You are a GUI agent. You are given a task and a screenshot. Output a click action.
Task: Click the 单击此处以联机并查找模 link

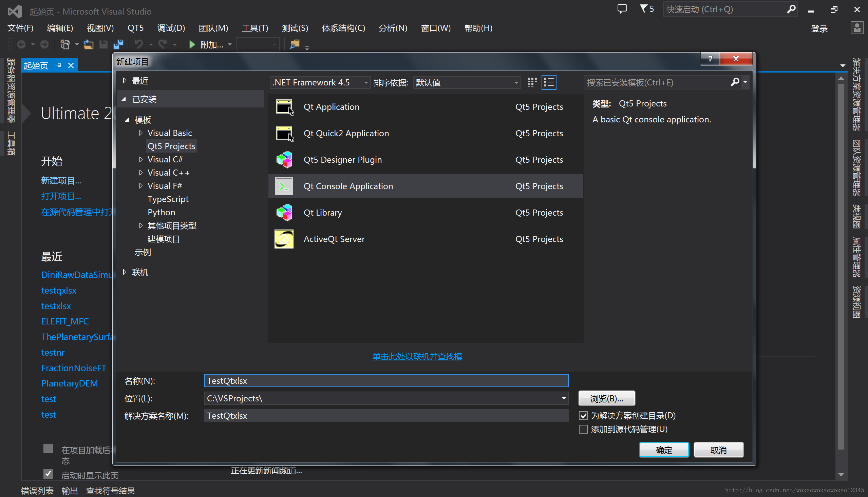[x=417, y=357]
